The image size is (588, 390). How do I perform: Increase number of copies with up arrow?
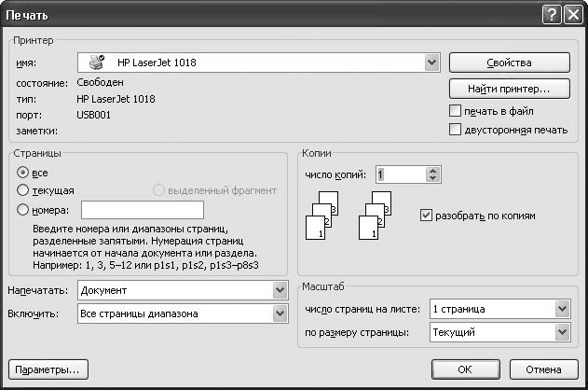point(431,170)
